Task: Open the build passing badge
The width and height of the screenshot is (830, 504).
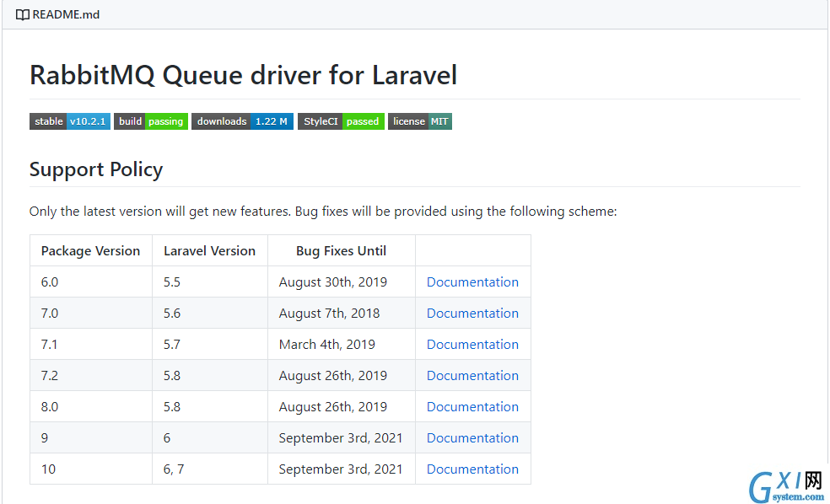Action: [151, 121]
